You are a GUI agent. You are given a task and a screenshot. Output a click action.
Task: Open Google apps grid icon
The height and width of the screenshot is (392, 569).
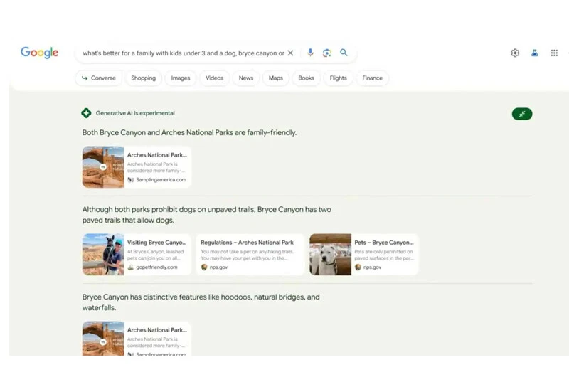[554, 53]
